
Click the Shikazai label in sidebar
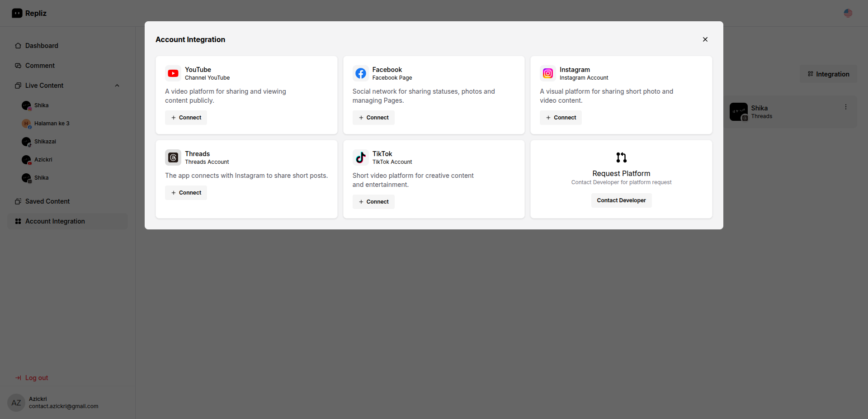coord(45,142)
